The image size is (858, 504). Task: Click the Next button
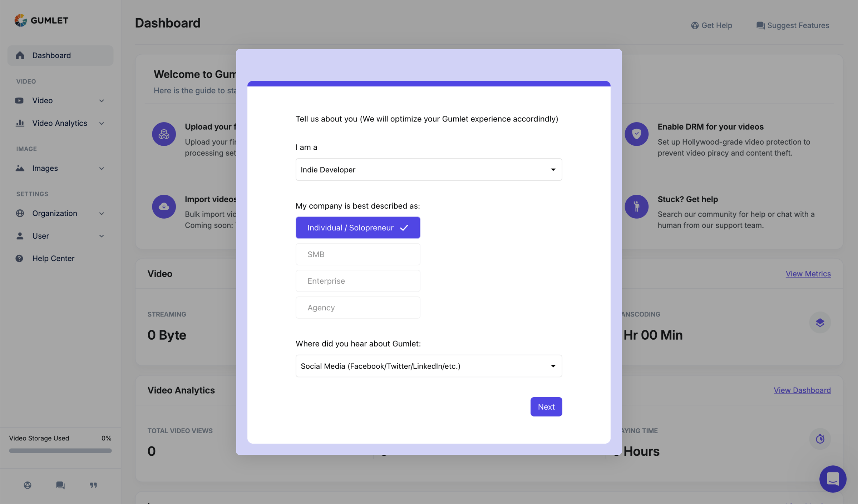point(546,407)
